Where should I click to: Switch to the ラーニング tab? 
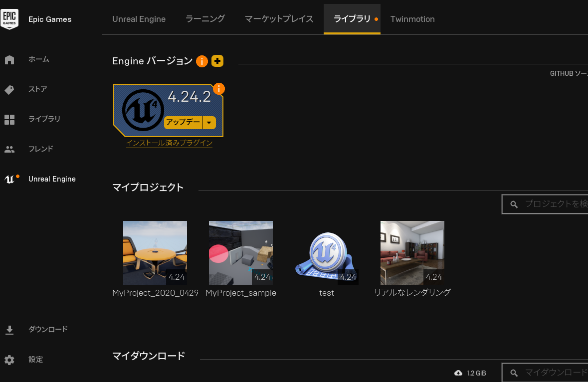point(205,19)
